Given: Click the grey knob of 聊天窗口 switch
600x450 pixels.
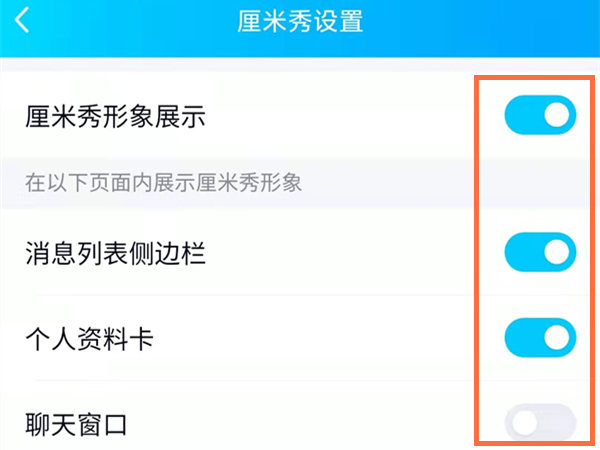Looking at the screenshot, I should point(523,424).
